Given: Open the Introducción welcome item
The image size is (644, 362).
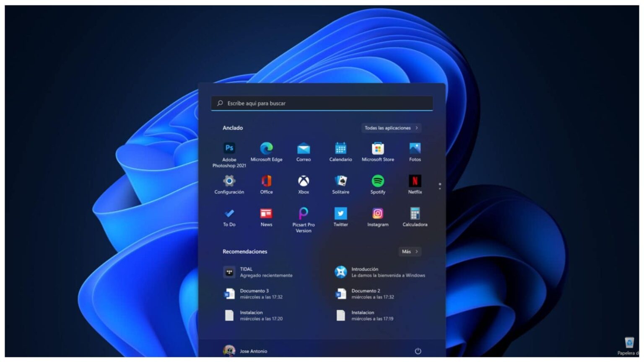Looking at the screenshot, I should click(x=380, y=272).
